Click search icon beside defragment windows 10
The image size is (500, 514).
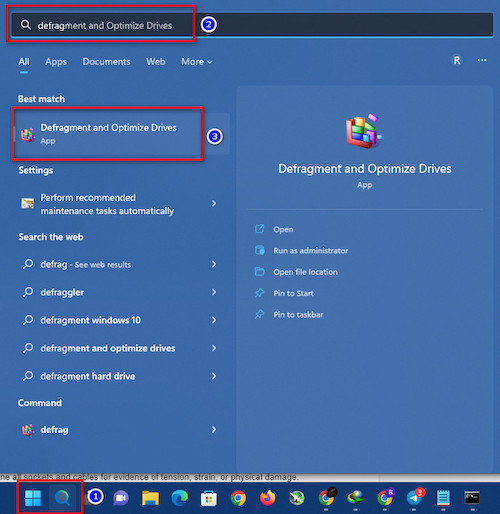[x=28, y=320]
